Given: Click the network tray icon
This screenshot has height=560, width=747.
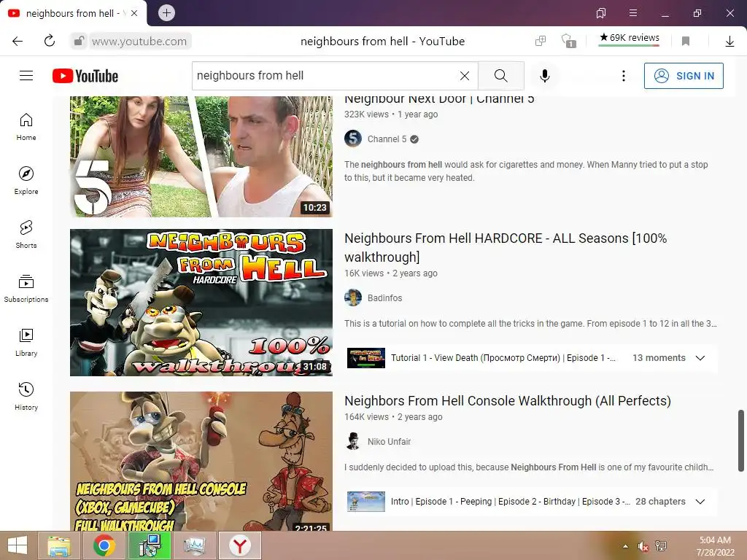Looking at the screenshot, I should click(661, 546).
